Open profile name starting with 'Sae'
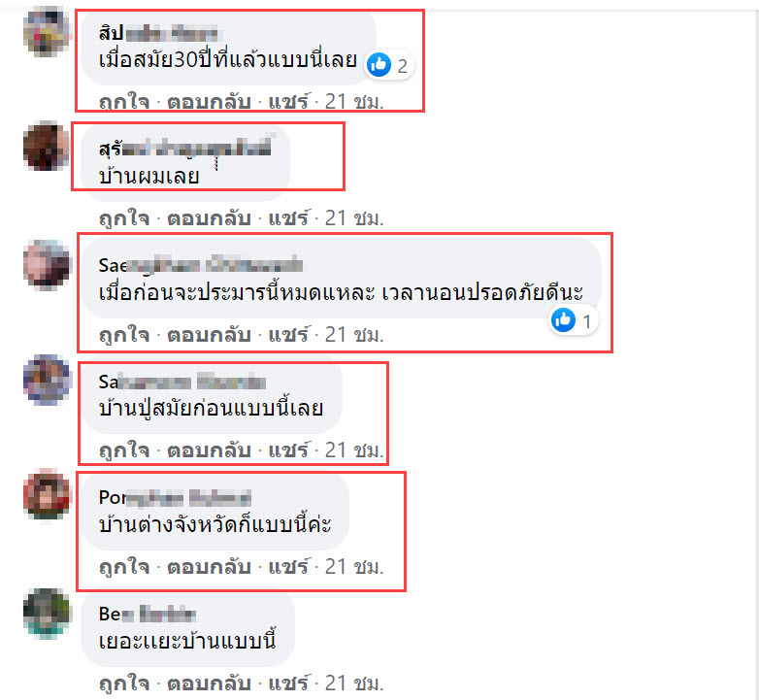The image size is (759, 700). click(201, 265)
